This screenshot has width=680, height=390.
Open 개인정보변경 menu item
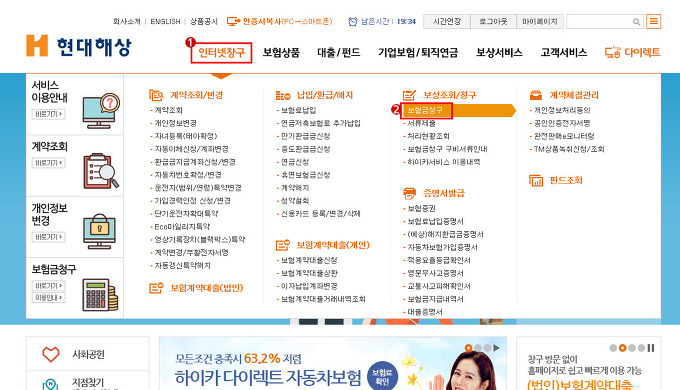pos(175,123)
